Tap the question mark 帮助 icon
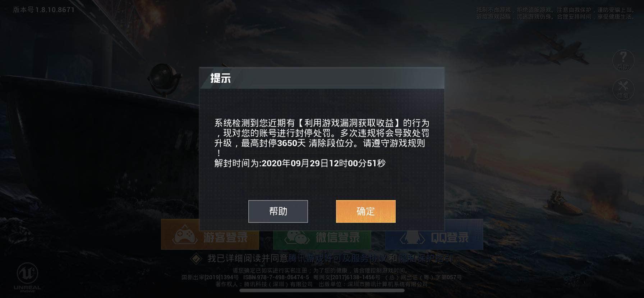 coord(623,59)
